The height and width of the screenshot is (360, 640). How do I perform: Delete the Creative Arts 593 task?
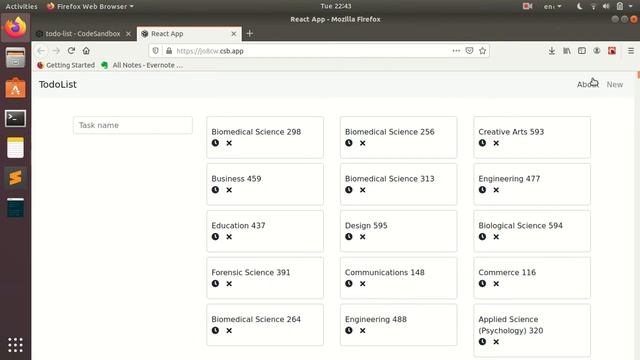click(x=496, y=143)
